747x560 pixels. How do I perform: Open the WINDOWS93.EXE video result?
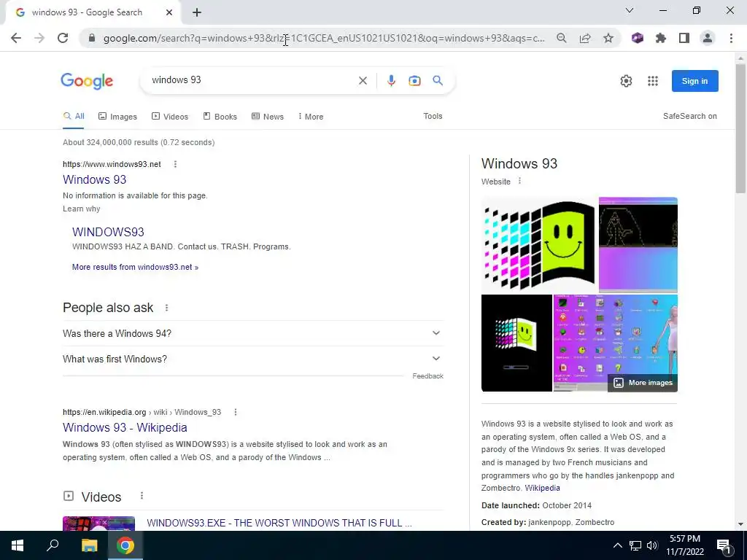pyautogui.click(x=279, y=523)
